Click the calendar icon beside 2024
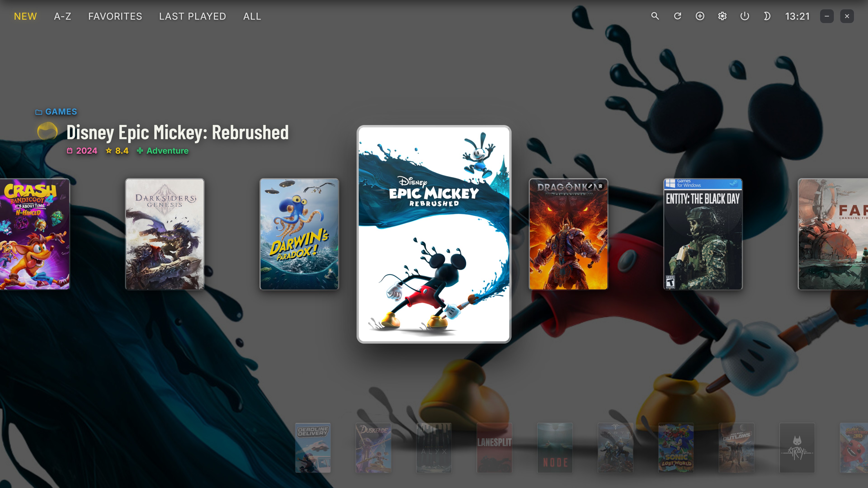 pos(70,150)
